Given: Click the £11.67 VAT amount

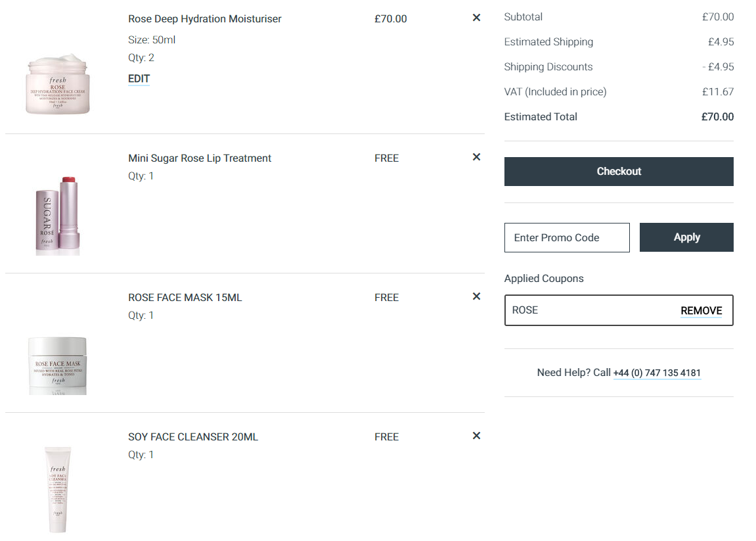Looking at the screenshot, I should pos(718,91).
